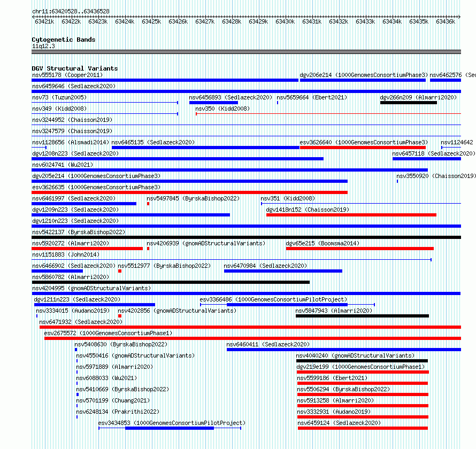
Task: Open nsv5410669 (ByrskaBishop2022) variant
Action: pos(122,389)
